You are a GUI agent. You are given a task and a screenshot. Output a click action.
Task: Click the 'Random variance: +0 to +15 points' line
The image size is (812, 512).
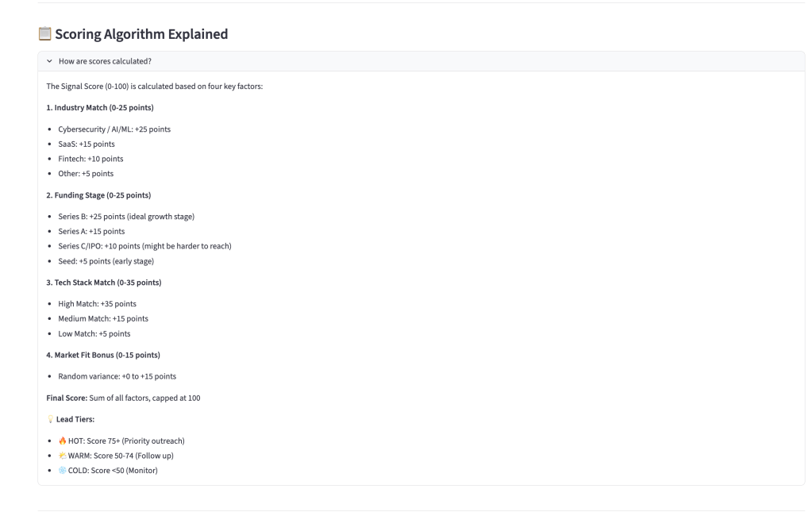click(117, 376)
